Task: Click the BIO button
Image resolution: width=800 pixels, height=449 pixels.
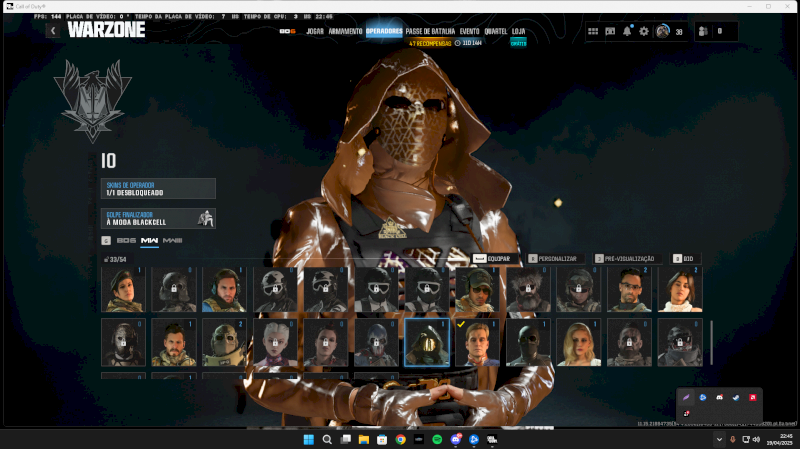Action: point(684,259)
